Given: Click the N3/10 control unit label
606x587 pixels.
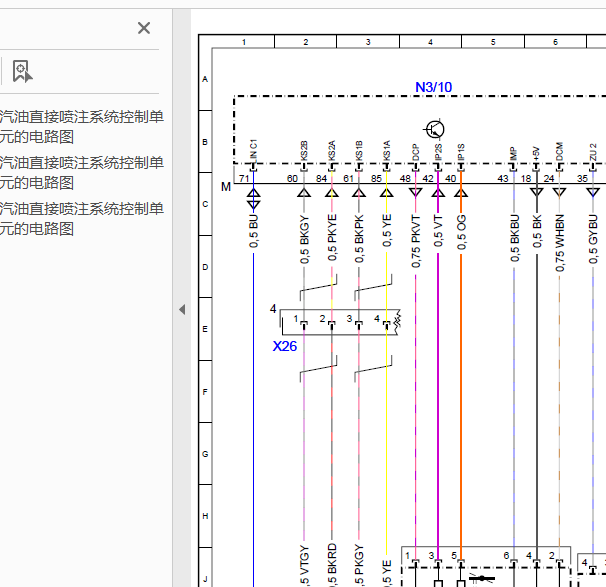Looking at the screenshot, I should 433,87.
